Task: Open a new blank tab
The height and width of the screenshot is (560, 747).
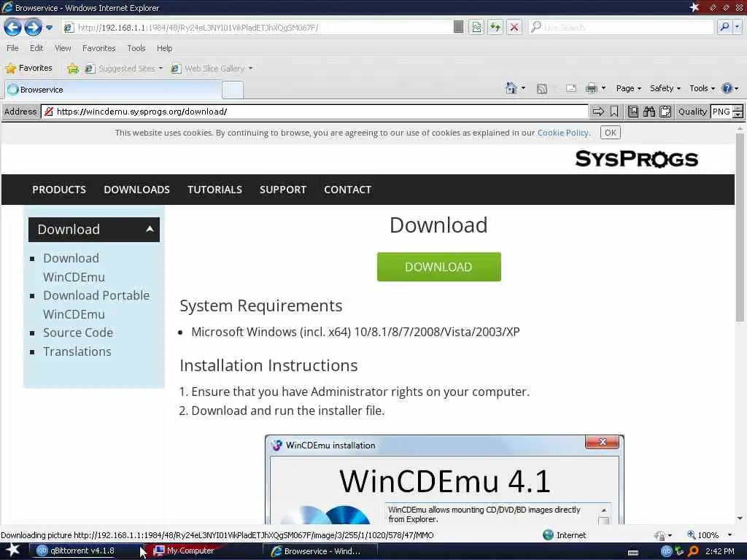Action: [x=233, y=90]
